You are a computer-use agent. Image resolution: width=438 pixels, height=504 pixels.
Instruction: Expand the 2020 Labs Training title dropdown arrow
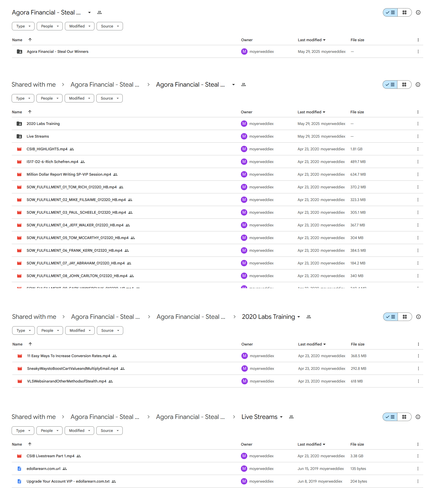[x=299, y=317]
